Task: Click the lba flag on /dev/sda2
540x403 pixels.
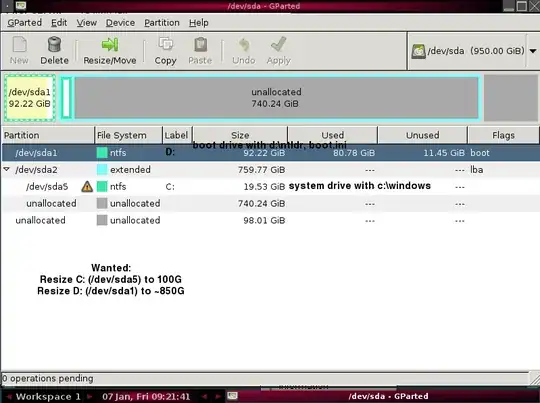Action: tap(477, 169)
